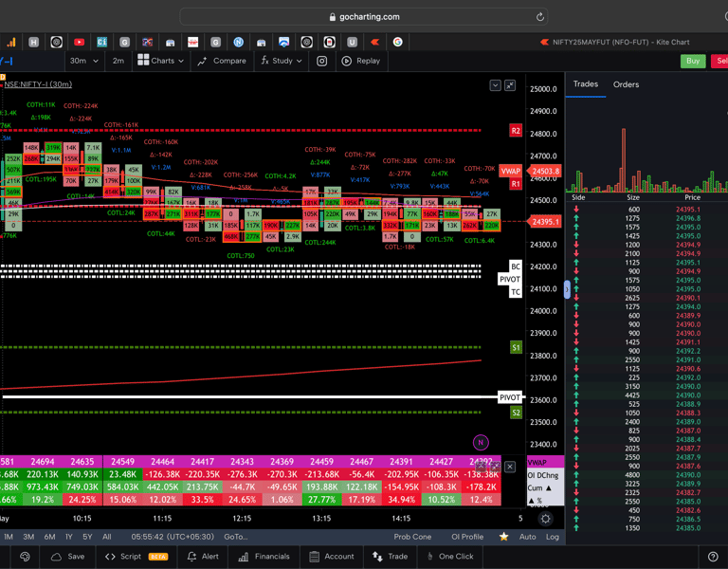Click the current price label 24395.1

pos(545,222)
